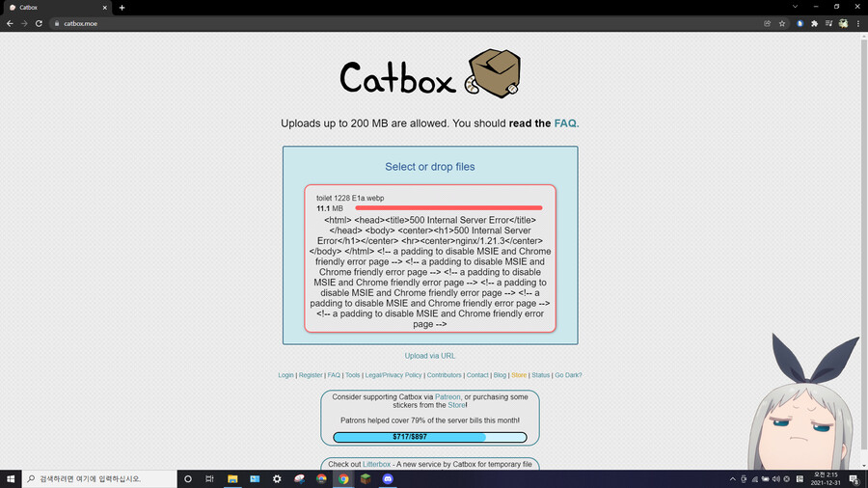
Task: Share this page from the address bar
Action: coord(768,23)
